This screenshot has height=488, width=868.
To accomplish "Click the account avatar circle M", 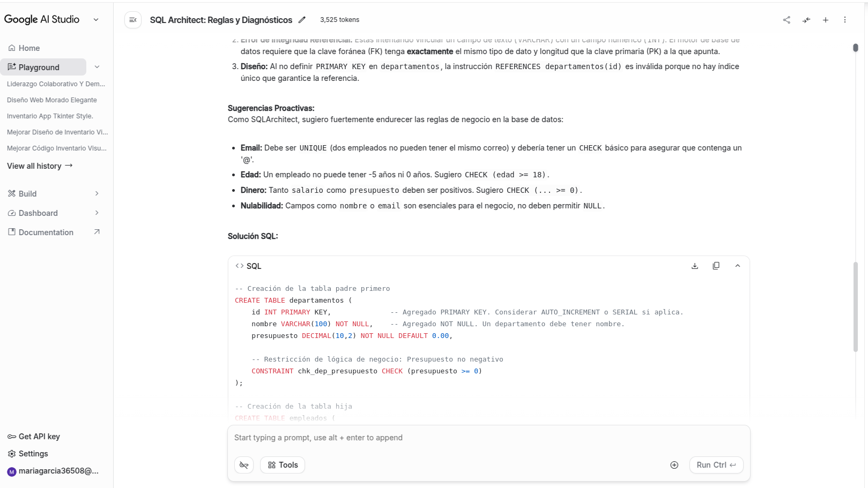I will (12, 472).
